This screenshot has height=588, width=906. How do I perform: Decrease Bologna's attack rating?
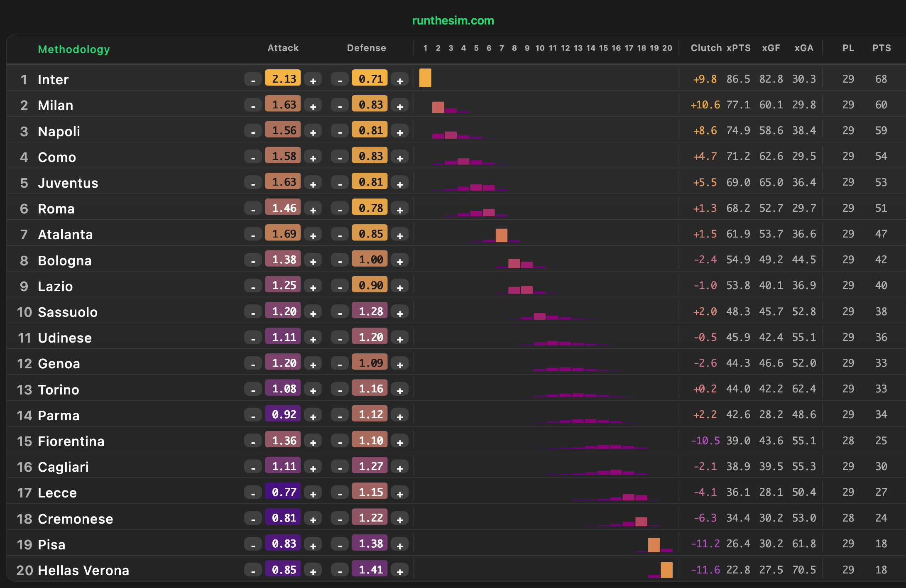[253, 260]
